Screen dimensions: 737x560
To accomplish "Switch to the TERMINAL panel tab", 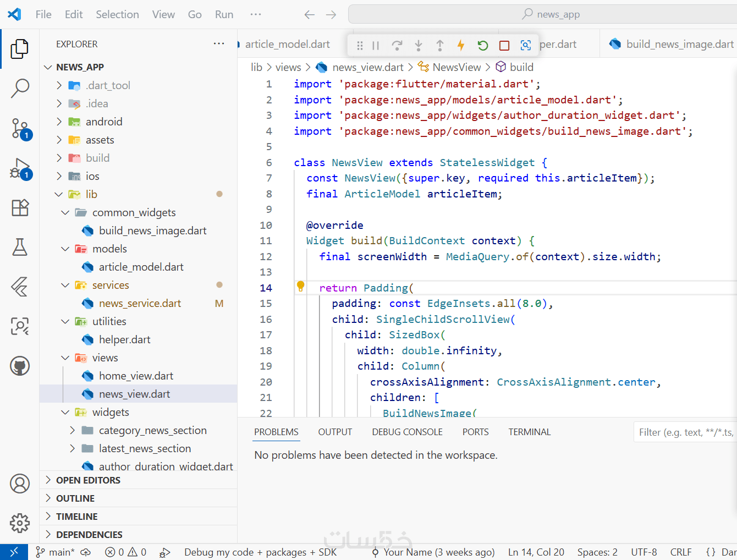I will pos(529,432).
